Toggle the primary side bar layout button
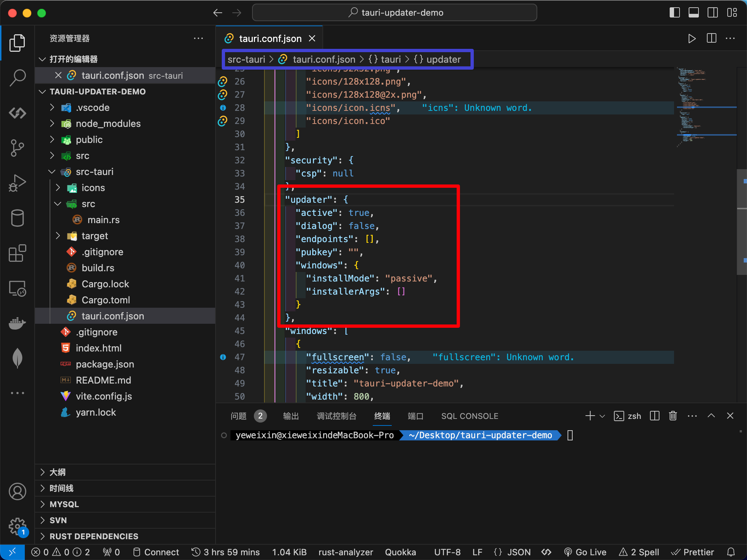The height and width of the screenshot is (560, 747). 674,12
